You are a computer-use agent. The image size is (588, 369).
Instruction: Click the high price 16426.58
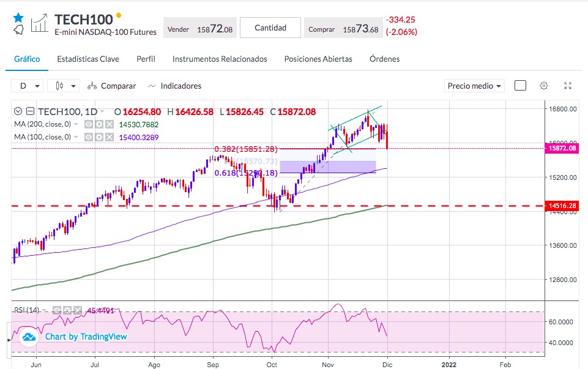pyautogui.click(x=194, y=112)
